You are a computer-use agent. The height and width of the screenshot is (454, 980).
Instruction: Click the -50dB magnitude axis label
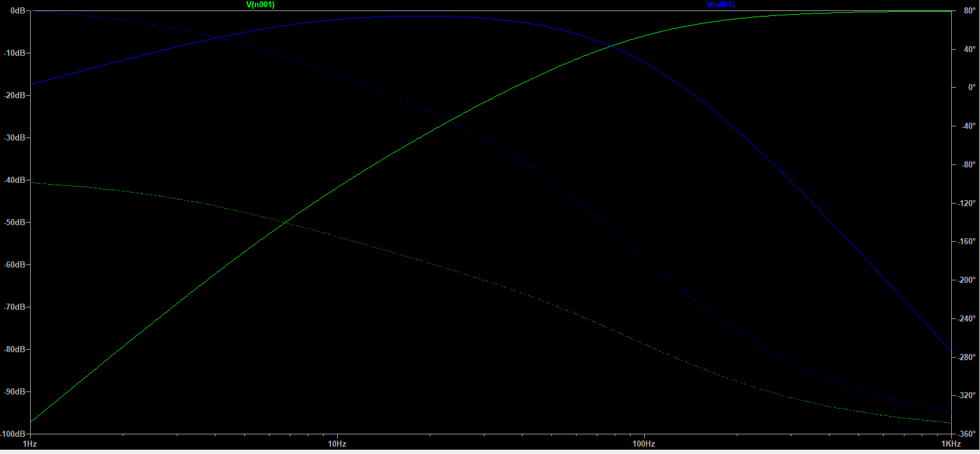[x=15, y=223]
